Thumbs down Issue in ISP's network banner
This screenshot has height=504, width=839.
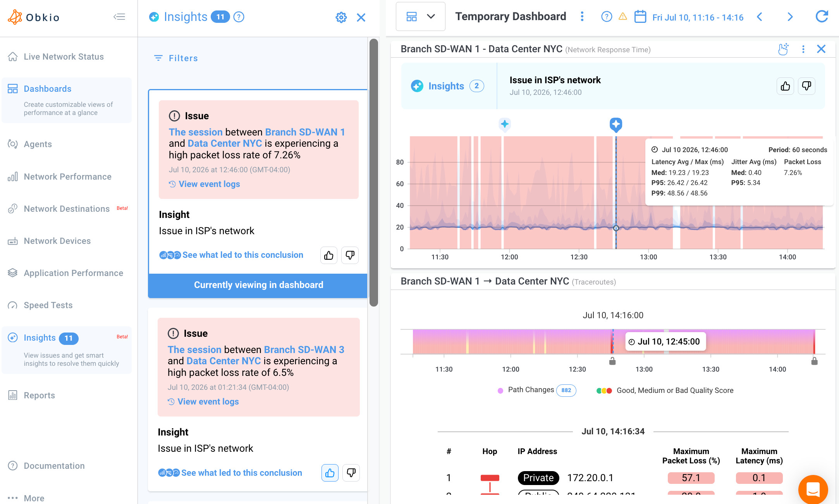(x=806, y=86)
